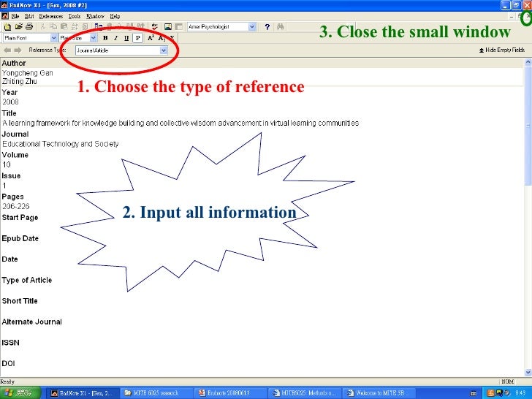Click the Alternate Journal field label
532x399 pixels.
pyautogui.click(x=32, y=322)
